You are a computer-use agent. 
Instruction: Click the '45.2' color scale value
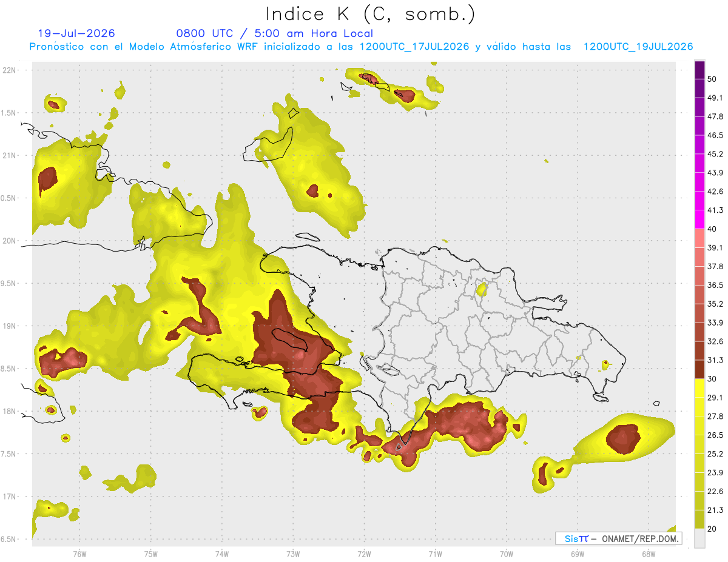[715, 154]
